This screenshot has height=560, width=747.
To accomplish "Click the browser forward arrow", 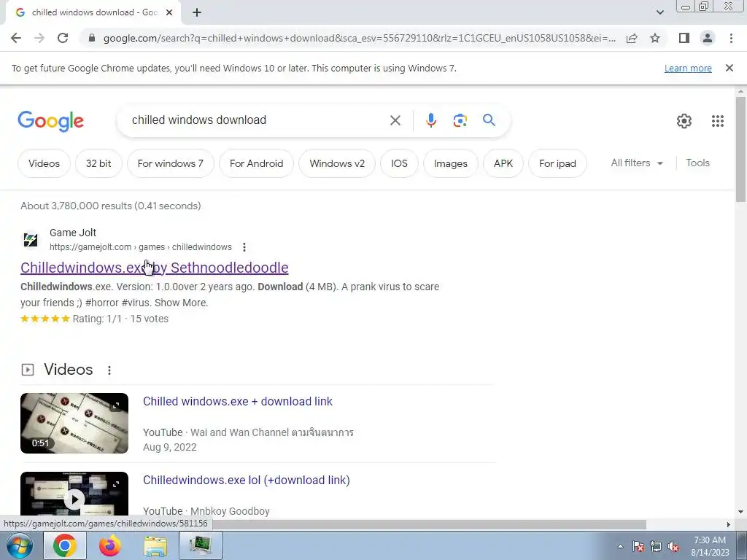I will click(39, 38).
